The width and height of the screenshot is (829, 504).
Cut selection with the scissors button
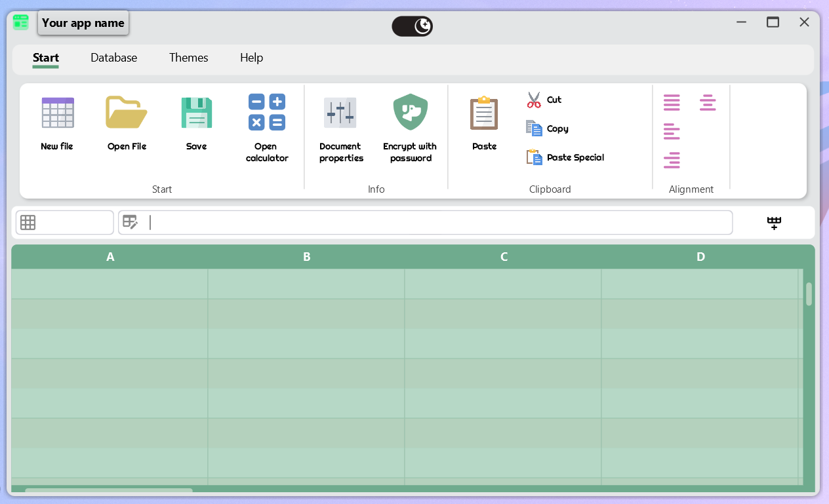[545, 100]
